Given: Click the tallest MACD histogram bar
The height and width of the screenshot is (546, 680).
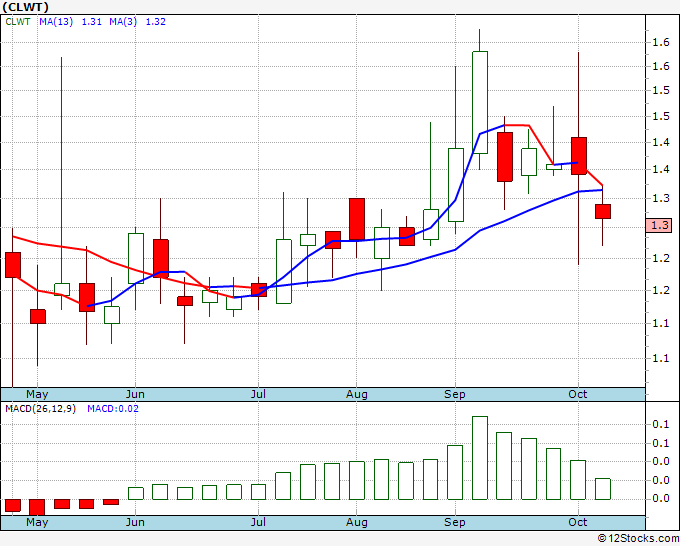Looking at the screenshot, I should click(480, 458).
